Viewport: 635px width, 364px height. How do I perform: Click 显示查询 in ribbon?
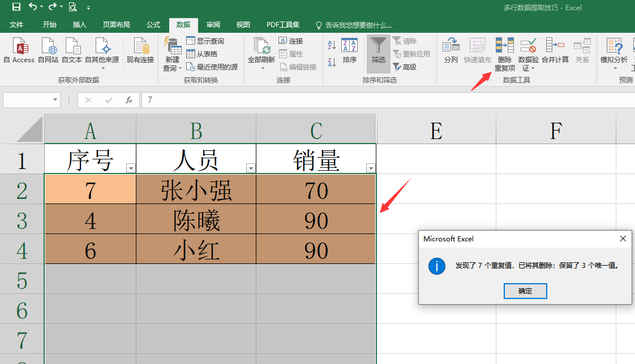click(x=205, y=41)
